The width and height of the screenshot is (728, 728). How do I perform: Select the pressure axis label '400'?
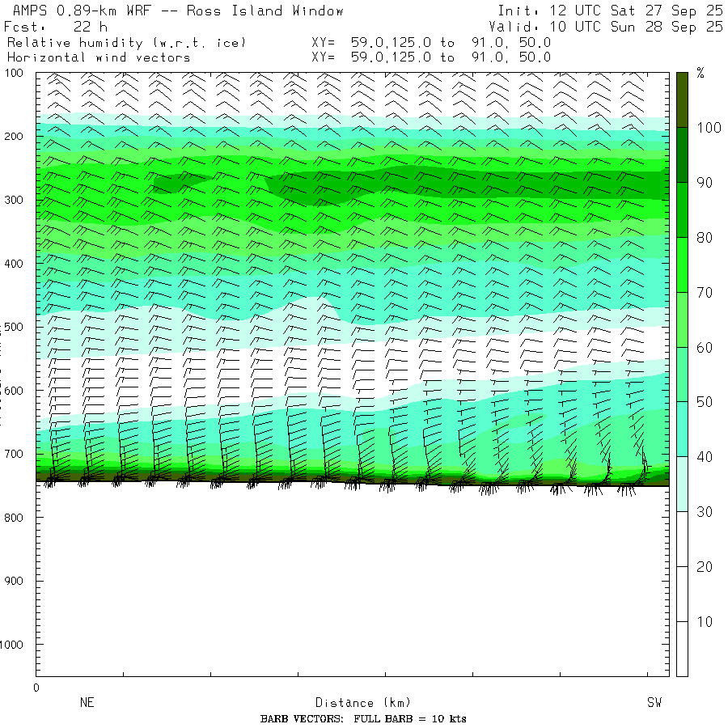point(14,264)
